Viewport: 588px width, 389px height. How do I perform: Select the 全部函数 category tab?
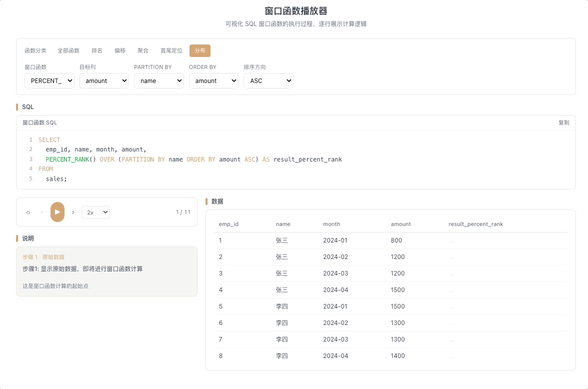68,50
